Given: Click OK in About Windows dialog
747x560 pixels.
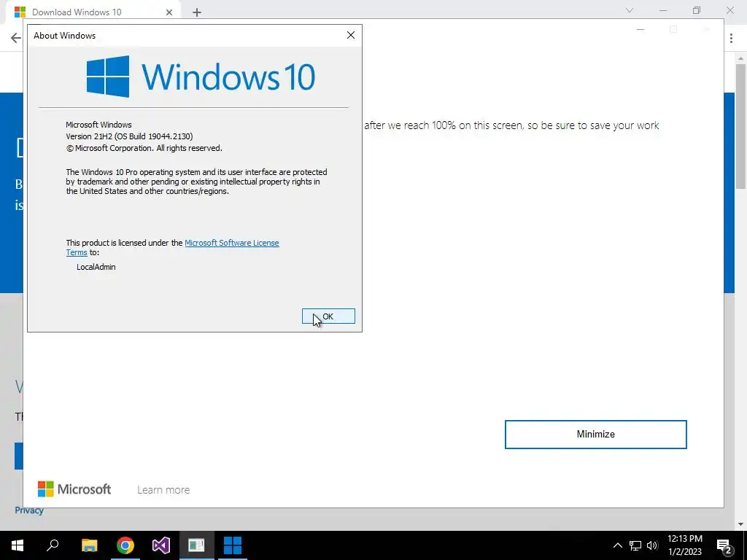Looking at the screenshot, I should (328, 316).
